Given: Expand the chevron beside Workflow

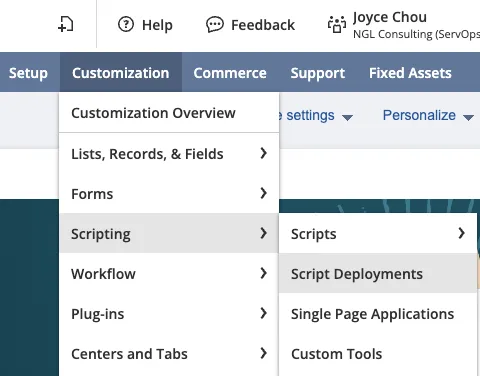Looking at the screenshot, I should coord(264,273).
